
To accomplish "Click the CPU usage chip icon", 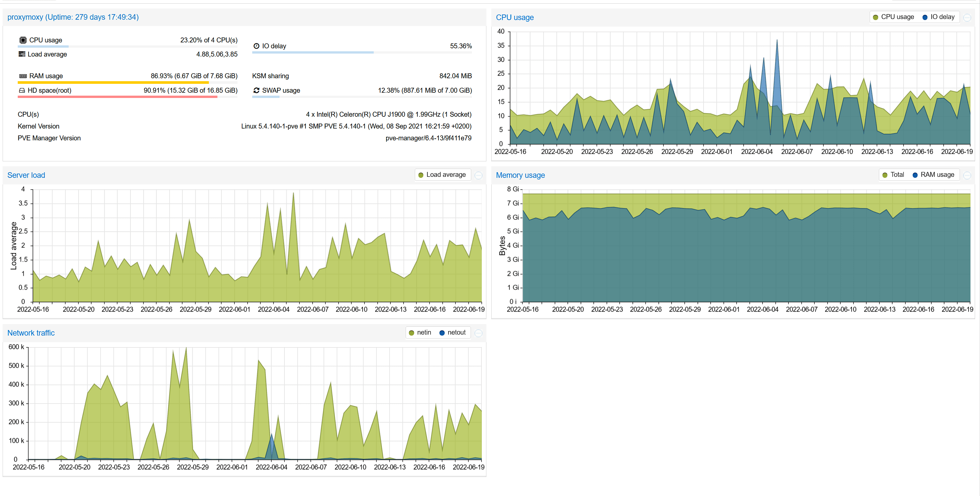I will pos(23,40).
